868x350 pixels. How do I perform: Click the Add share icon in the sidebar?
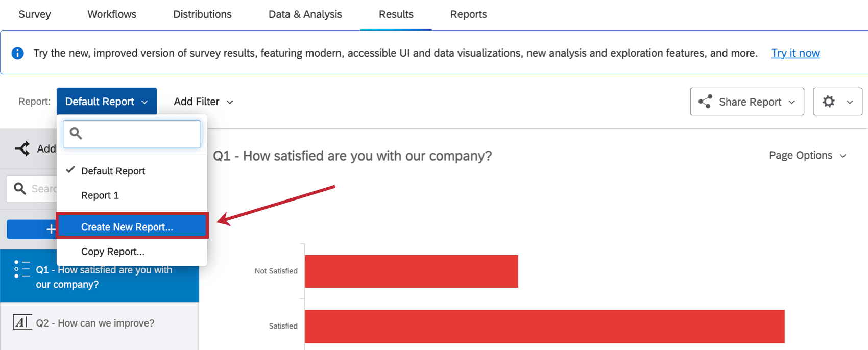pos(21,148)
